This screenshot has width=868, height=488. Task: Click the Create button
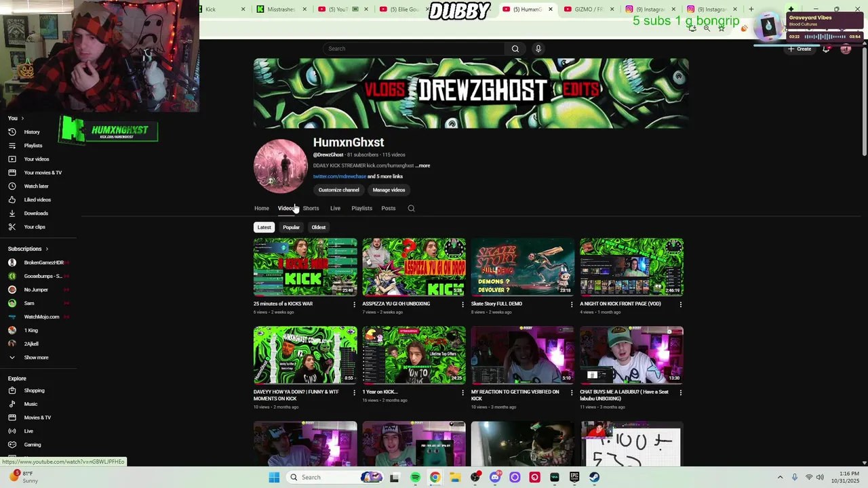click(x=800, y=49)
